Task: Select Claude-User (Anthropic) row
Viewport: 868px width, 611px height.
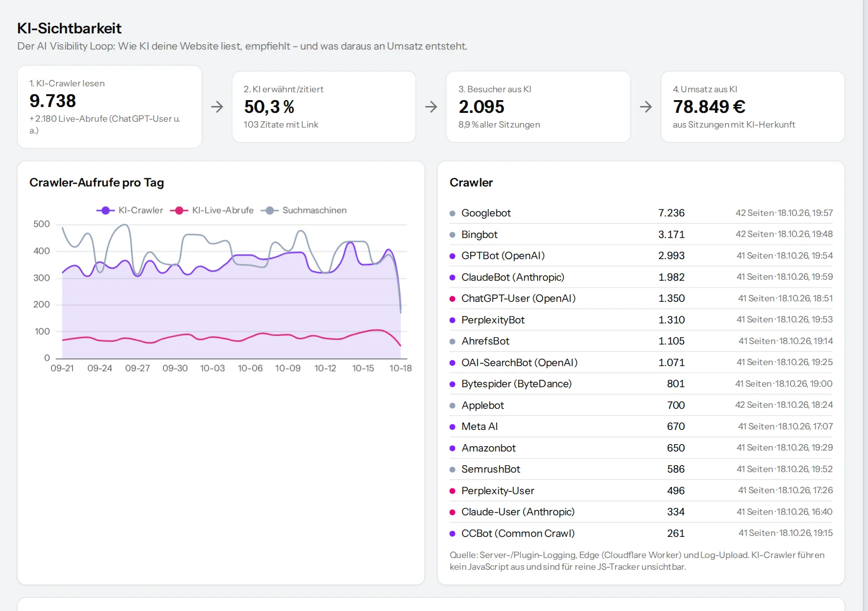Action: click(x=641, y=512)
